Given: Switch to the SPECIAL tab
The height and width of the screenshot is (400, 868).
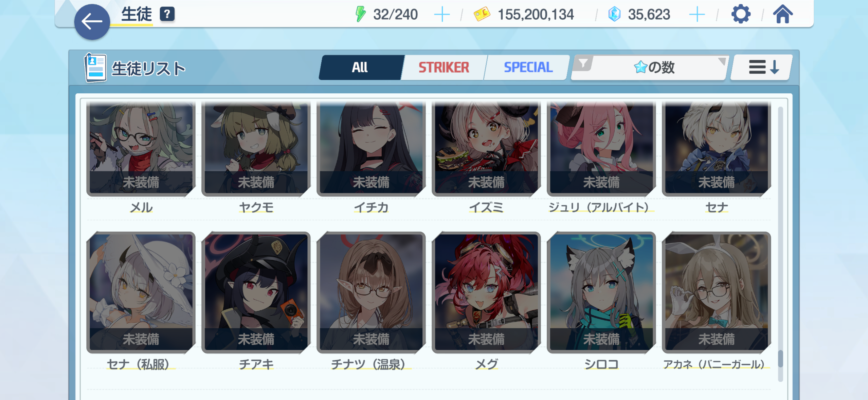Looking at the screenshot, I should point(528,67).
